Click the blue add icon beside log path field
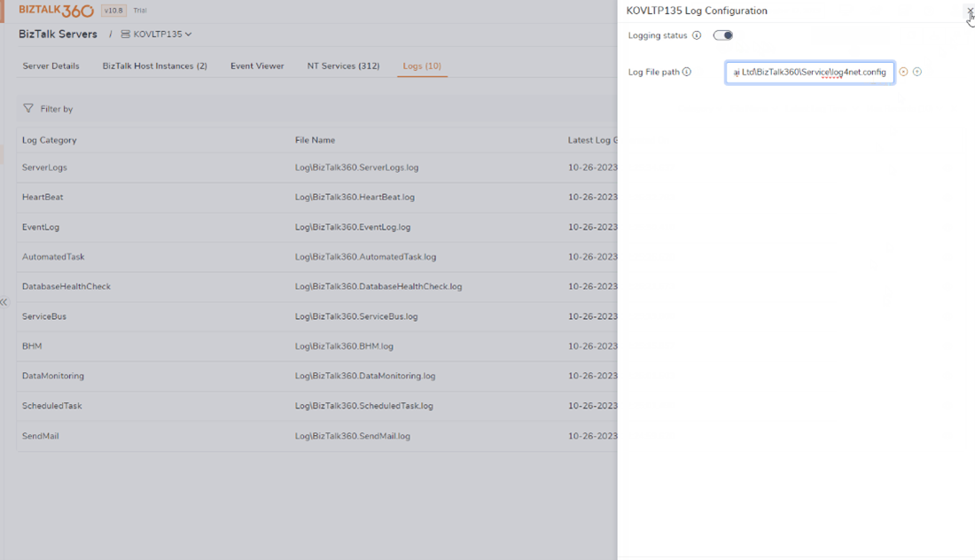 point(916,72)
